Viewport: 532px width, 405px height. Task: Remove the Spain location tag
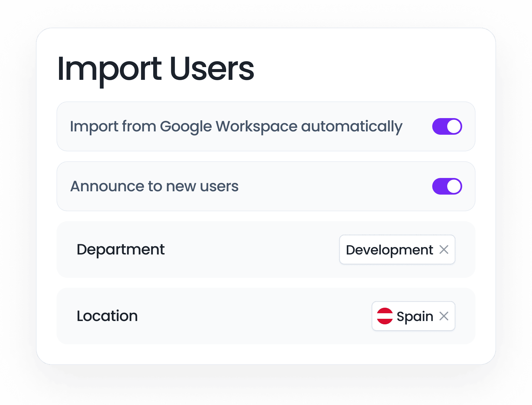444,316
